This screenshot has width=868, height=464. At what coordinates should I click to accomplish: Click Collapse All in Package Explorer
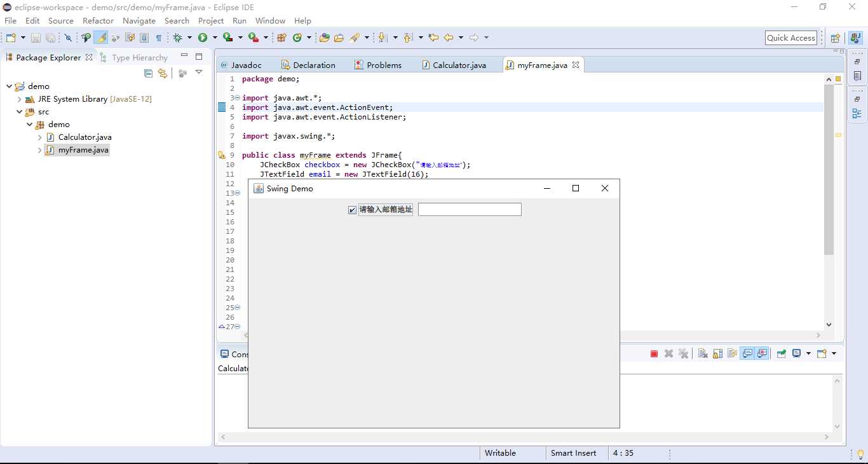148,73
